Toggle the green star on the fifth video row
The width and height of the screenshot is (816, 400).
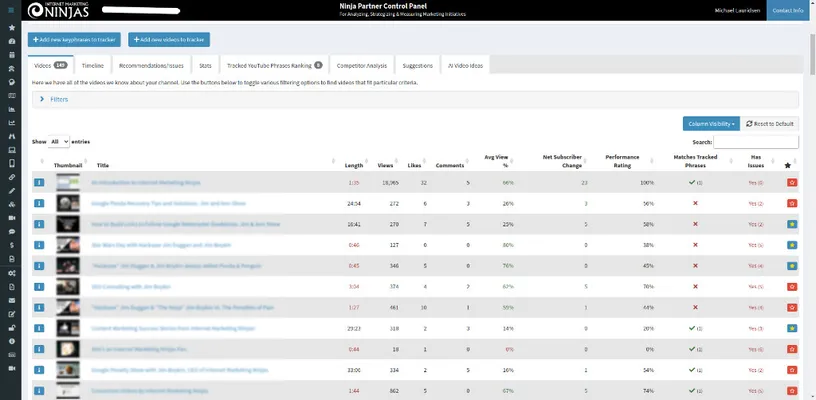(x=792, y=266)
